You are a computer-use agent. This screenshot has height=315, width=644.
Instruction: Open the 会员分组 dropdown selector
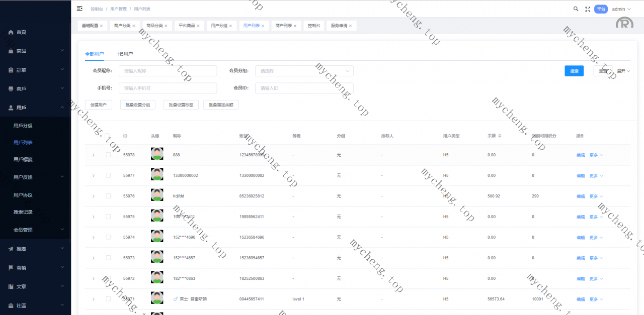tap(304, 71)
